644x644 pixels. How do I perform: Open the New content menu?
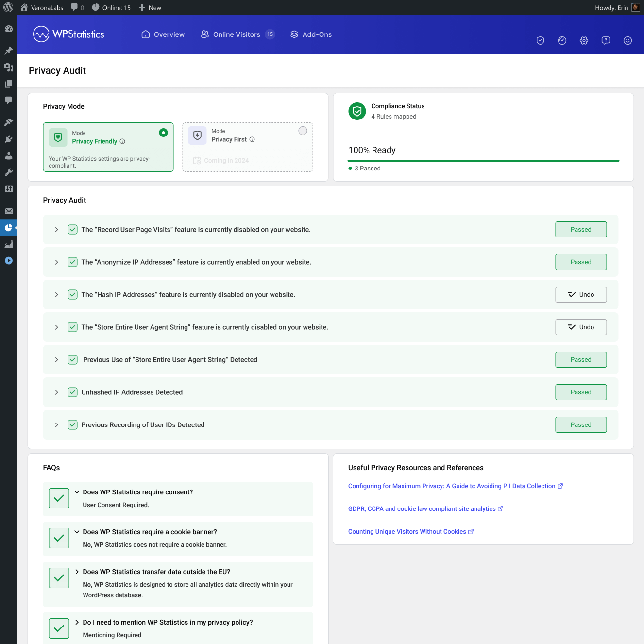tap(150, 7)
